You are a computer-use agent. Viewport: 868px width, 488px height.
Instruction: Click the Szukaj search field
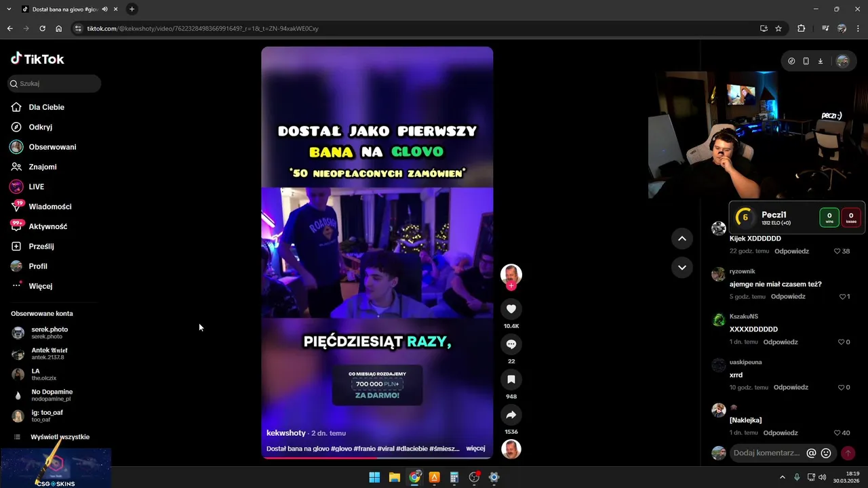point(54,83)
